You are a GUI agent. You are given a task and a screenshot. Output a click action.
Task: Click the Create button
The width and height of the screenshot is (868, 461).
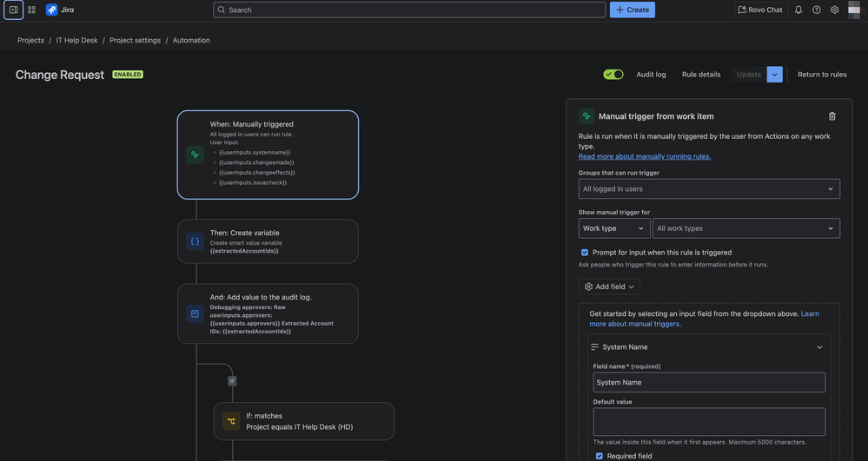tap(633, 10)
